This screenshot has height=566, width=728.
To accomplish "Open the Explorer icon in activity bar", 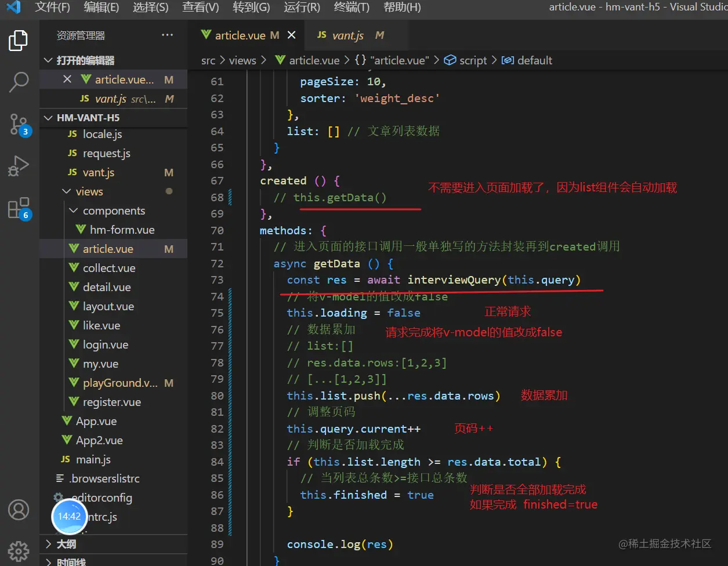I will pos(19,41).
